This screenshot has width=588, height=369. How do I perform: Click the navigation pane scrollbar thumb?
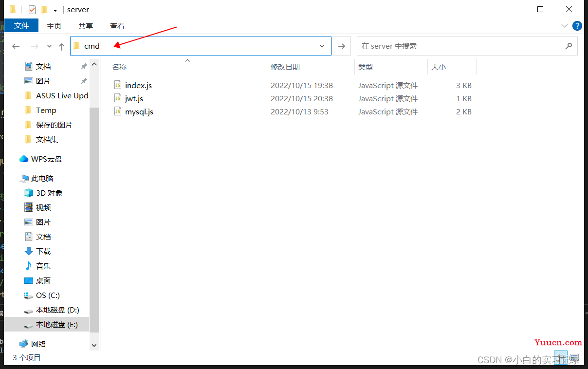coord(94,219)
